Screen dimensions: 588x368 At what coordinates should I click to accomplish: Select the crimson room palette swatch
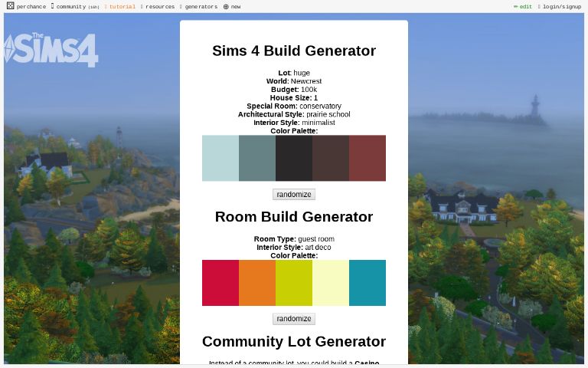pos(220,283)
